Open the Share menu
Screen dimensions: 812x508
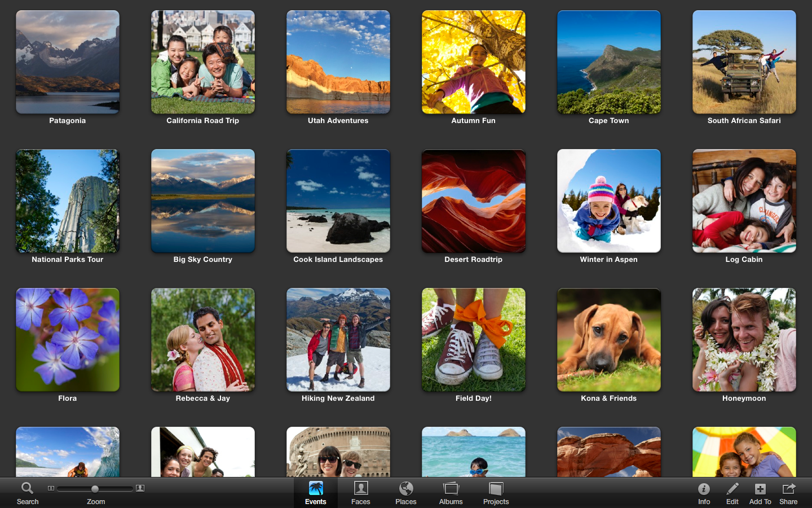(x=788, y=493)
